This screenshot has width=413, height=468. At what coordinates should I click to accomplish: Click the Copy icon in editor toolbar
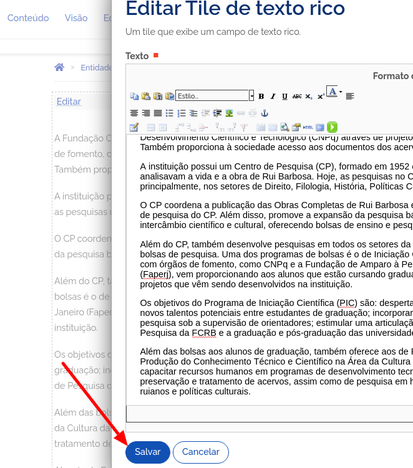(x=134, y=96)
